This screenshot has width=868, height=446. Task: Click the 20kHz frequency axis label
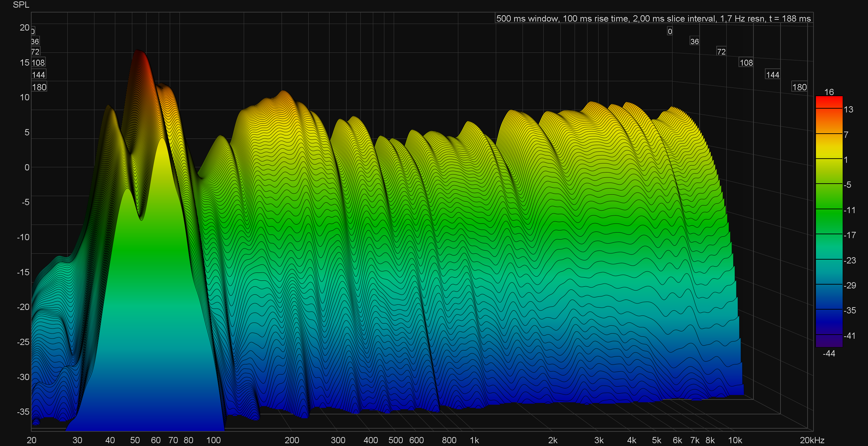tap(812, 440)
